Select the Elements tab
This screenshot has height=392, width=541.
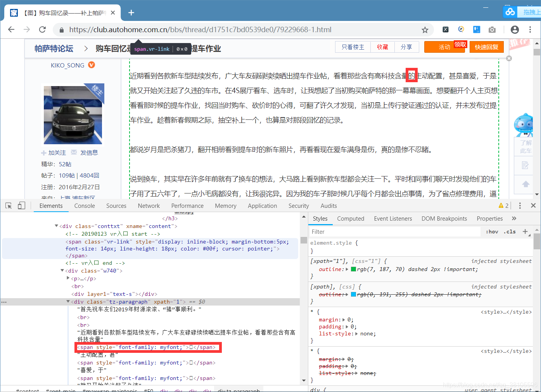pos(51,206)
